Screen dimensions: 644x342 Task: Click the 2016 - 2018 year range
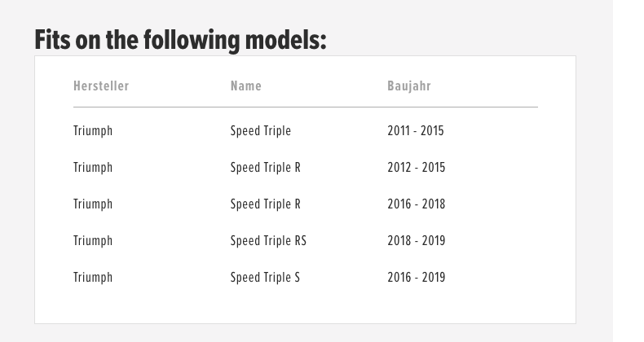416,204
